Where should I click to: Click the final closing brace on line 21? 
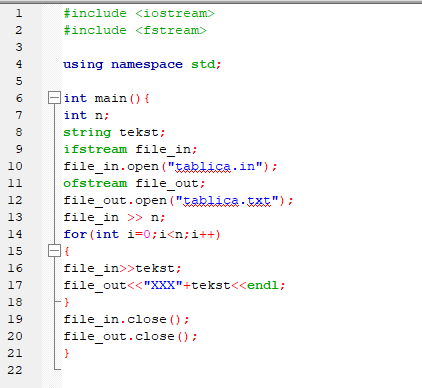(67, 353)
